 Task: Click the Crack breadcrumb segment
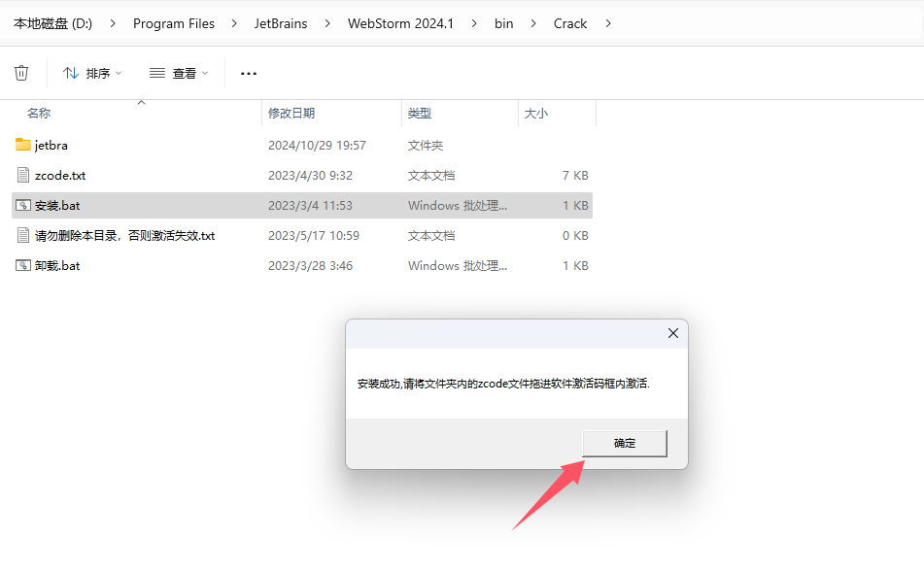click(x=570, y=23)
